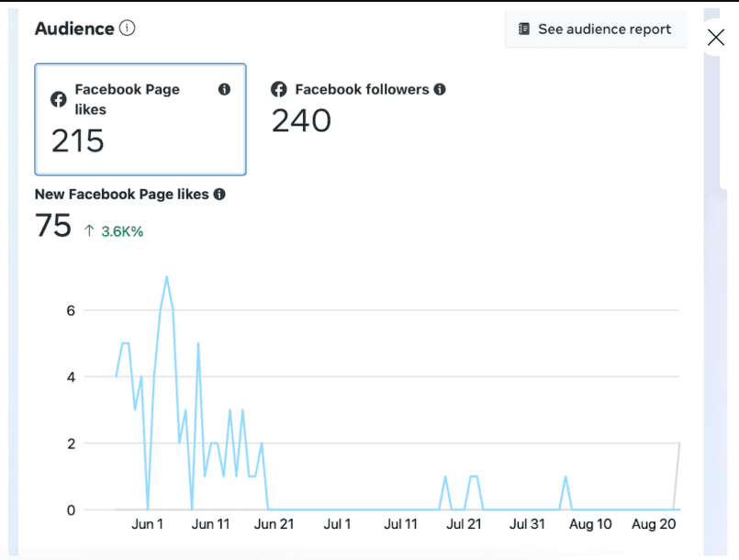Click the Jun 21 axis label
The height and width of the screenshot is (560, 739).
click(274, 524)
